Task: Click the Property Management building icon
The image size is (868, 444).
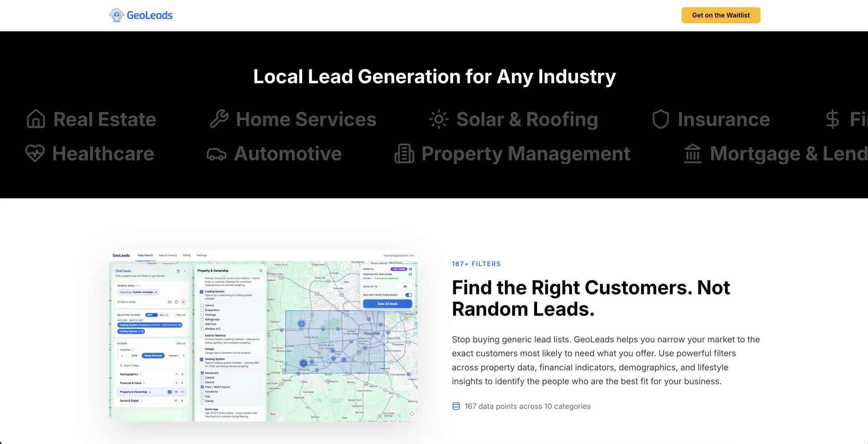Action: (404, 154)
